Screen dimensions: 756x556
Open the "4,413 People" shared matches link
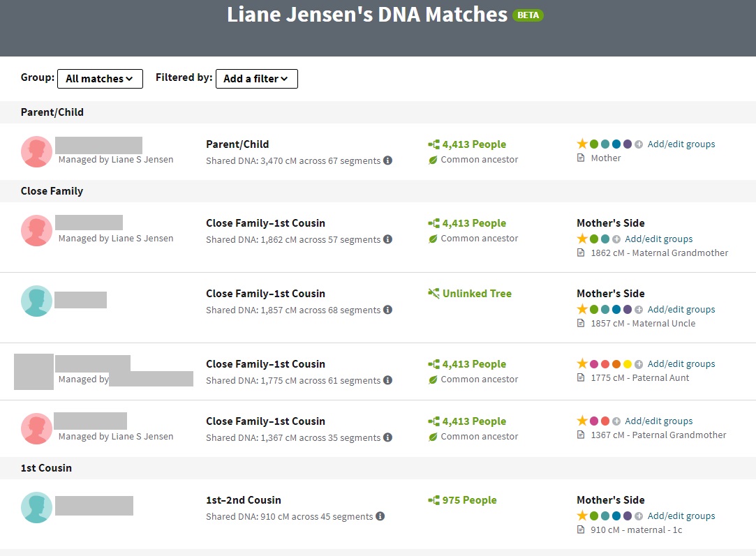474,144
